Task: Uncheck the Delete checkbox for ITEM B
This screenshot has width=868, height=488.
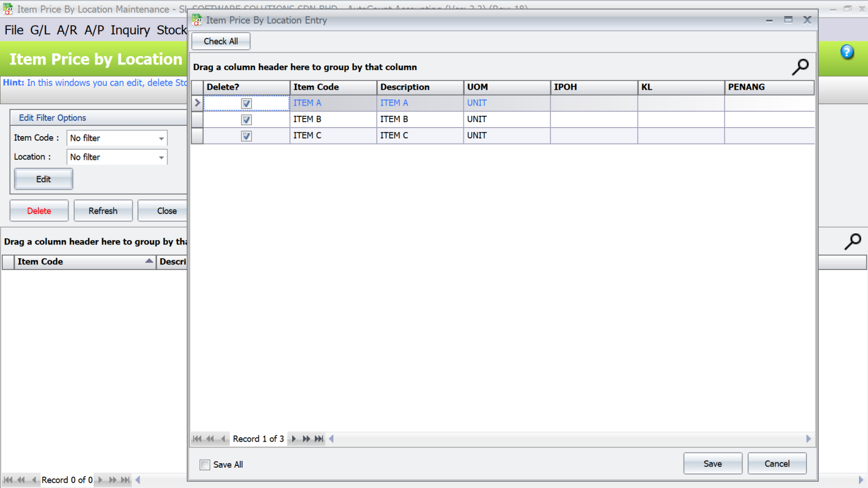Action: pyautogui.click(x=246, y=119)
